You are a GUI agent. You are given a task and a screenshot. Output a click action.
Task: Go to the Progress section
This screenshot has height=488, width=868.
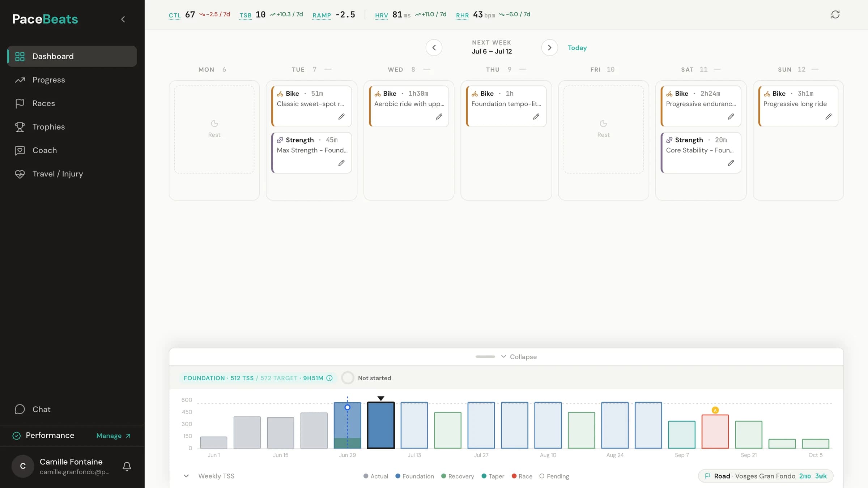(x=72, y=80)
